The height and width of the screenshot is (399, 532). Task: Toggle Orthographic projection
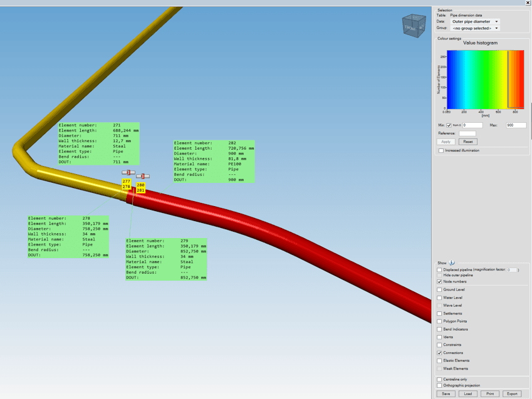coord(439,385)
